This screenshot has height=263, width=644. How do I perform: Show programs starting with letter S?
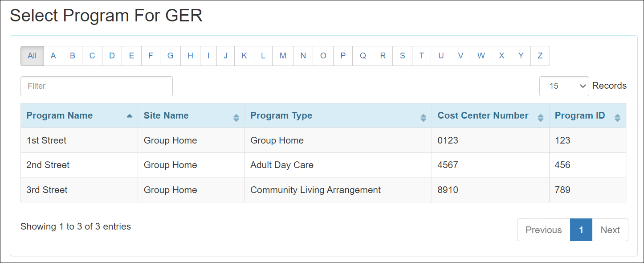pos(403,56)
